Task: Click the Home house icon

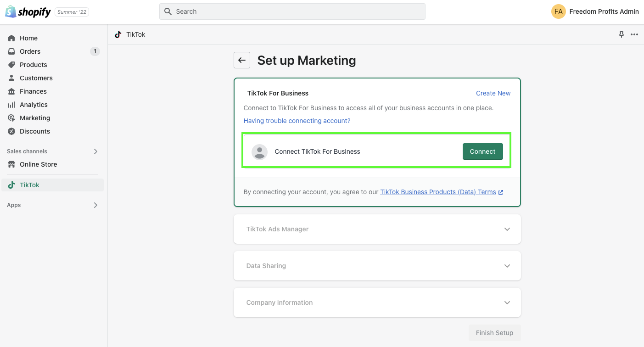Action: click(11, 38)
